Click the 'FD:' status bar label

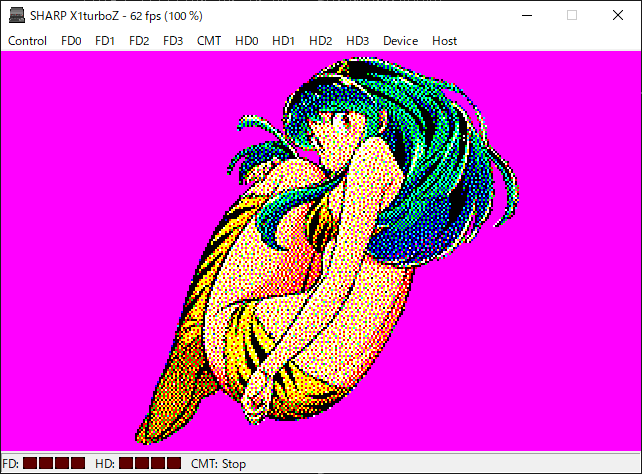click(11, 464)
